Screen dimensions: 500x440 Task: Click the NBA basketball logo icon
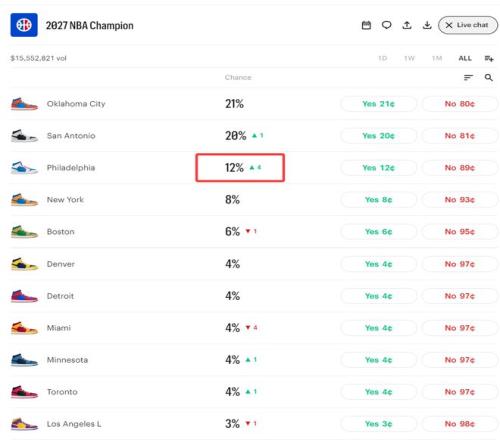pos(24,25)
